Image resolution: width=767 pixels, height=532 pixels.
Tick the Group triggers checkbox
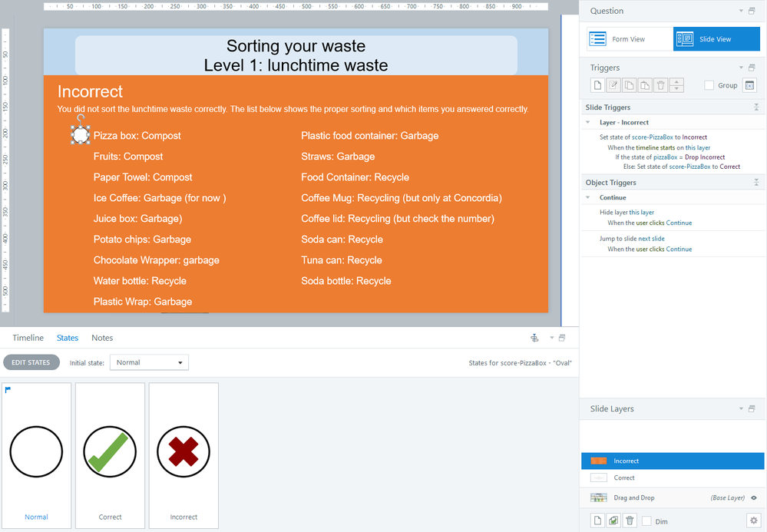[709, 85]
